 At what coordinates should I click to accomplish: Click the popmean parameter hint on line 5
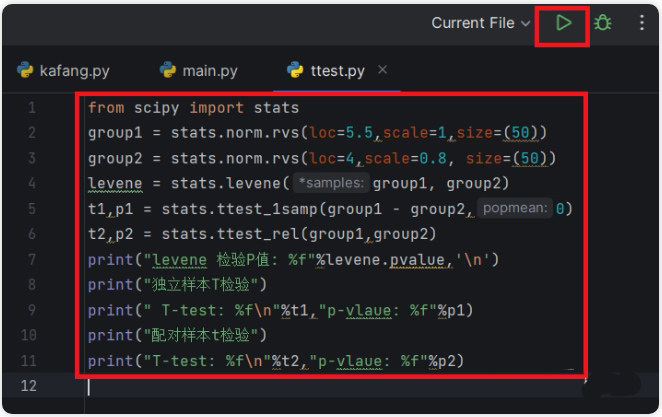coord(515,208)
